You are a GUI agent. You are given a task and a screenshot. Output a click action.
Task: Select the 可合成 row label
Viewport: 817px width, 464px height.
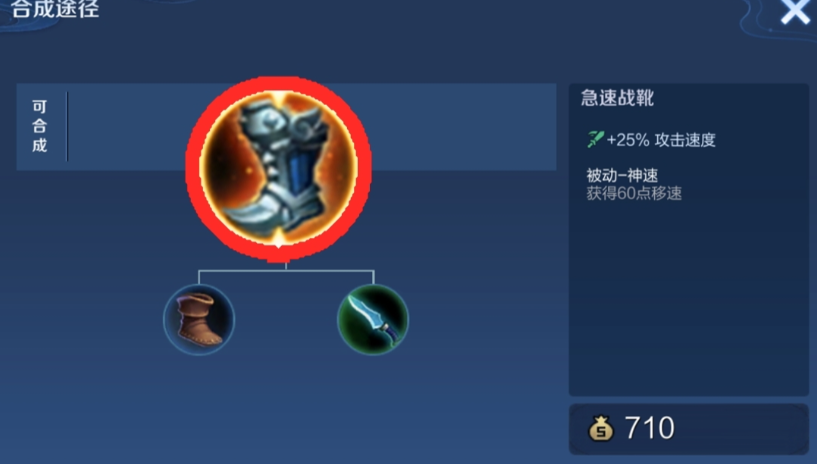pyautogui.click(x=40, y=126)
